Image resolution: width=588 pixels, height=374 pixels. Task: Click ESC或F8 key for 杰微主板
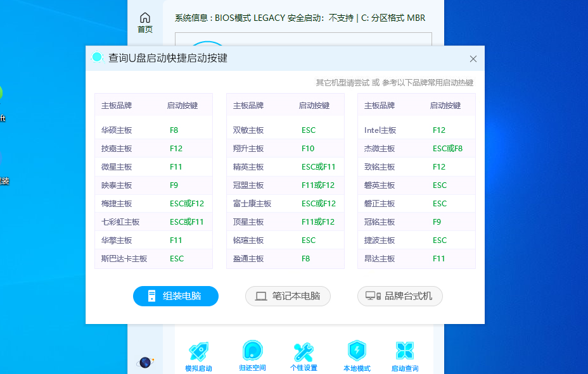coord(447,148)
